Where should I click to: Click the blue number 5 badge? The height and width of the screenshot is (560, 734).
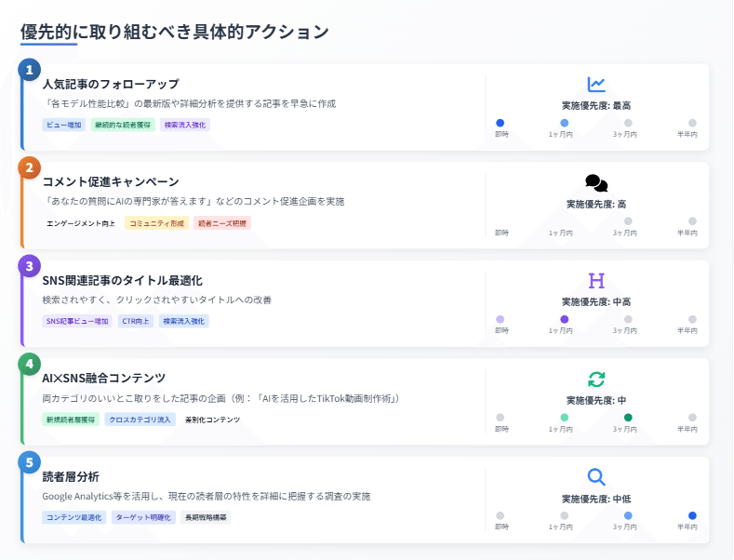(30, 462)
